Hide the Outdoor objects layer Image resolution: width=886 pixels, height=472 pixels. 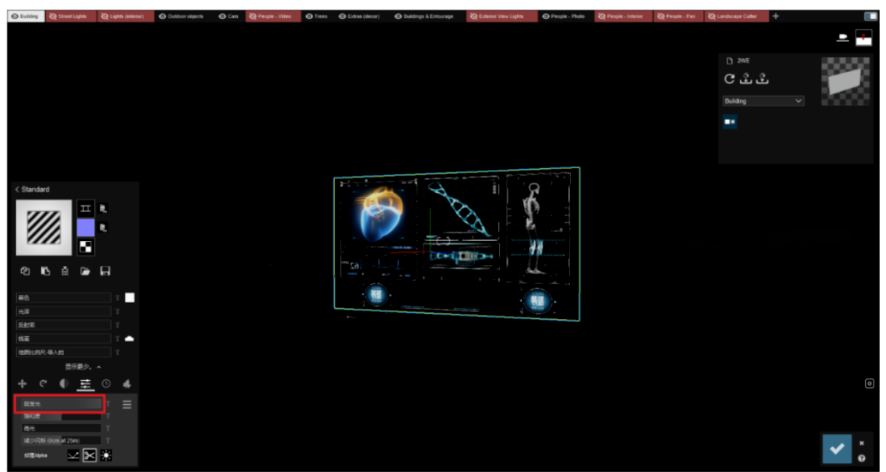163,16
